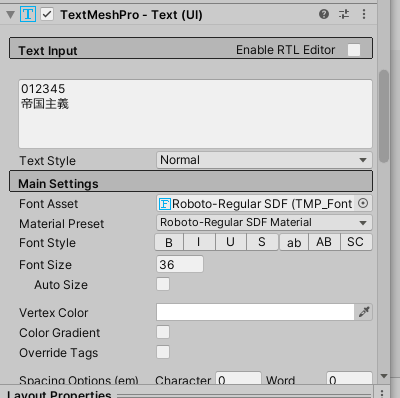The height and width of the screenshot is (398, 400).
Task: Click the Text Style label
Action: click(x=47, y=161)
